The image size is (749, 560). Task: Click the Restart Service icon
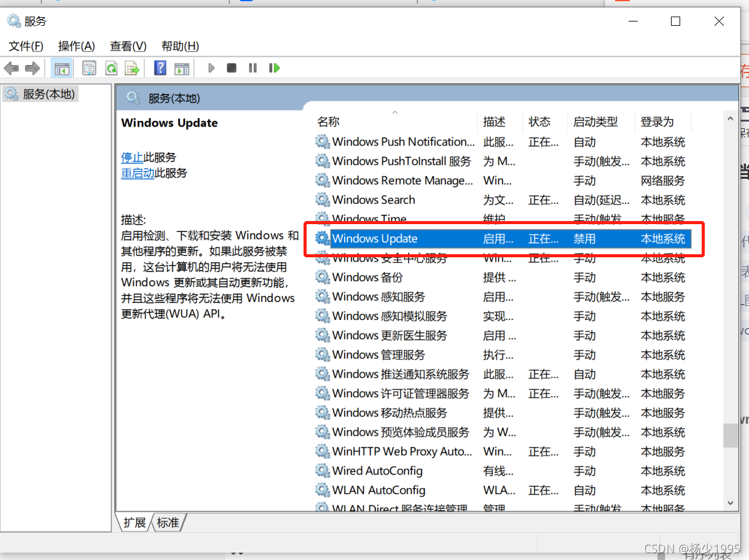pyautogui.click(x=275, y=68)
